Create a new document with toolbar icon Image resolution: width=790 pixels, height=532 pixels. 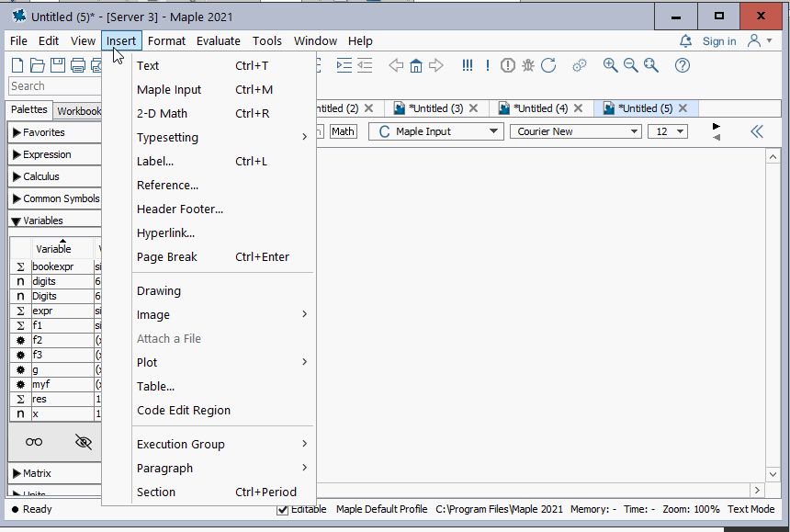coord(17,65)
